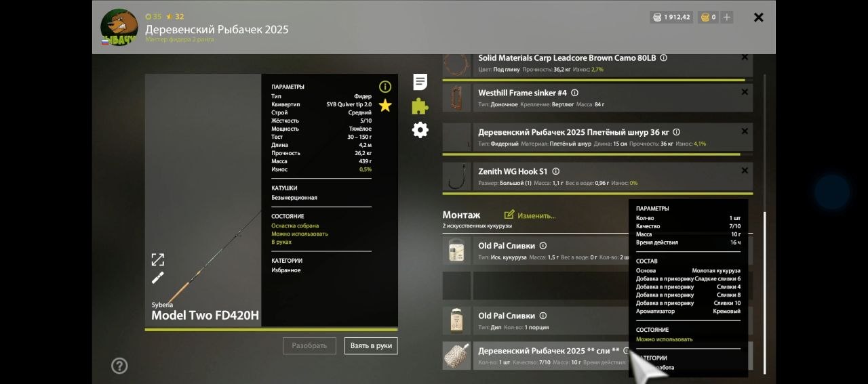The image size is (868, 384).
Task: Show info for Плетёный шнур 36 кг
Action: click(x=676, y=132)
